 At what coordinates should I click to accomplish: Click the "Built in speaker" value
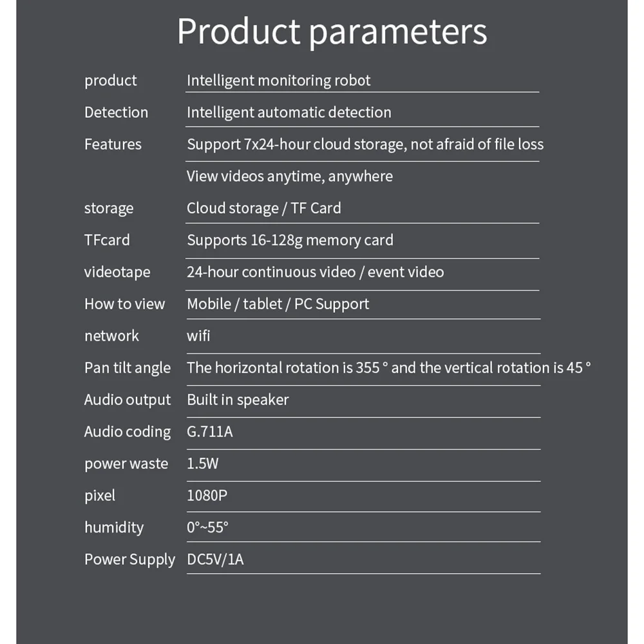click(238, 399)
